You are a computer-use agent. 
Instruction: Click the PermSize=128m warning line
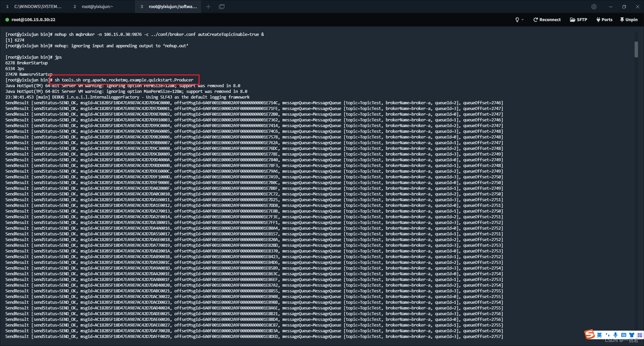click(x=123, y=85)
